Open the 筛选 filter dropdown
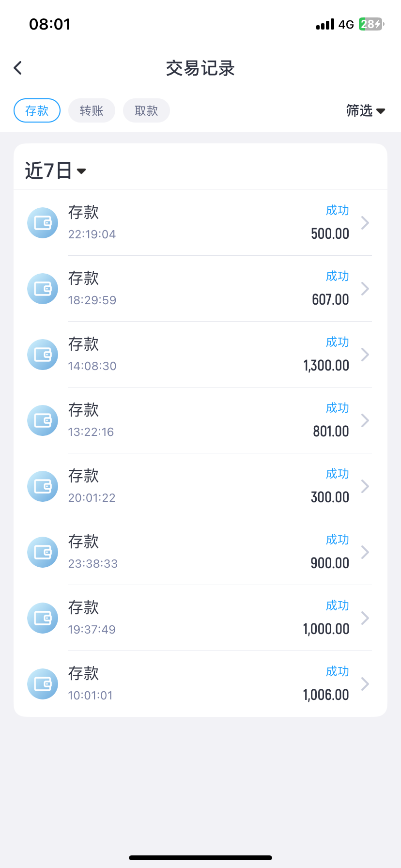 (x=365, y=111)
